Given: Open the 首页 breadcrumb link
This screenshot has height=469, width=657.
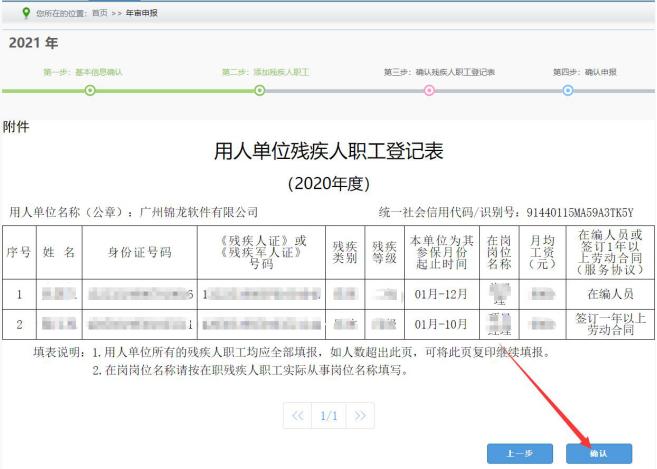Looking at the screenshot, I should pyautogui.click(x=100, y=13).
